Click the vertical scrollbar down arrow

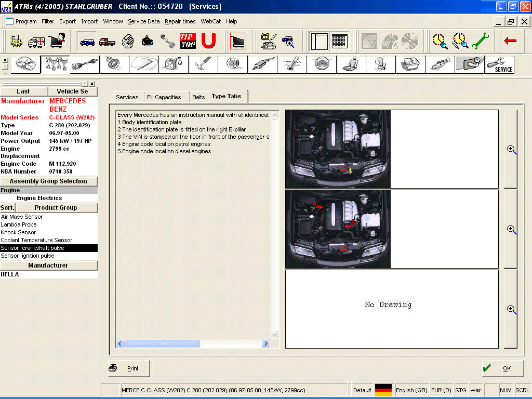pyautogui.click(x=274, y=335)
